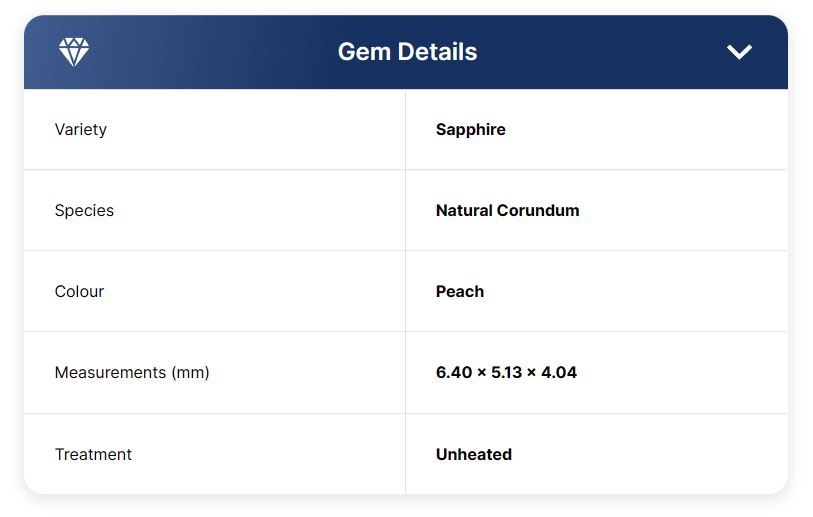The width and height of the screenshot is (813, 517).
Task: Select the Measurements (mm) label
Action: pyautogui.click(x=132, y=372)
